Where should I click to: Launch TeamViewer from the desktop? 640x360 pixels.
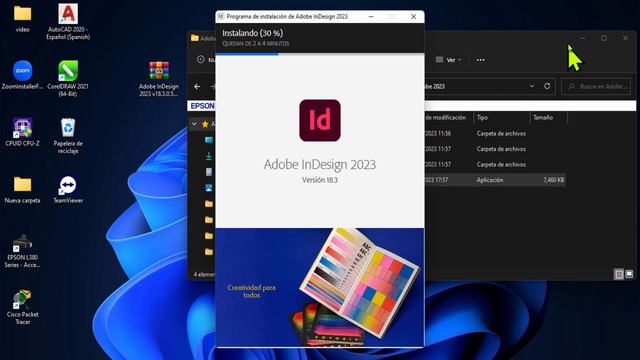(x=68, y=189)
